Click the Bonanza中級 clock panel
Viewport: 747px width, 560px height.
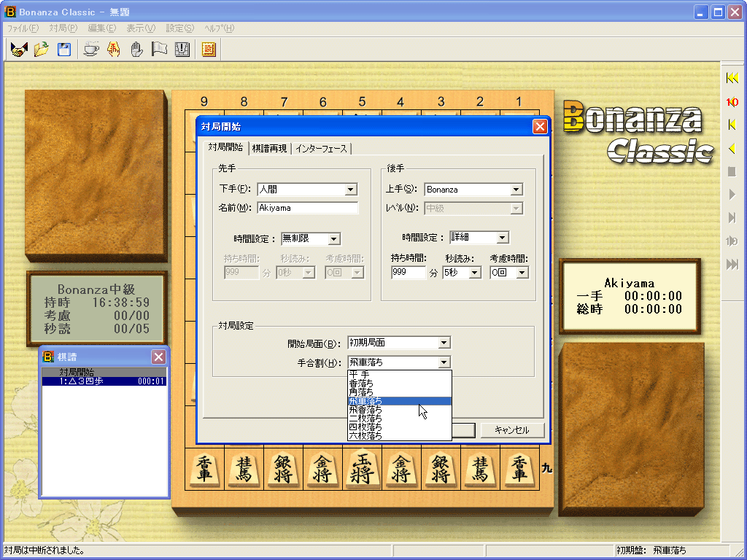point(97,308)
